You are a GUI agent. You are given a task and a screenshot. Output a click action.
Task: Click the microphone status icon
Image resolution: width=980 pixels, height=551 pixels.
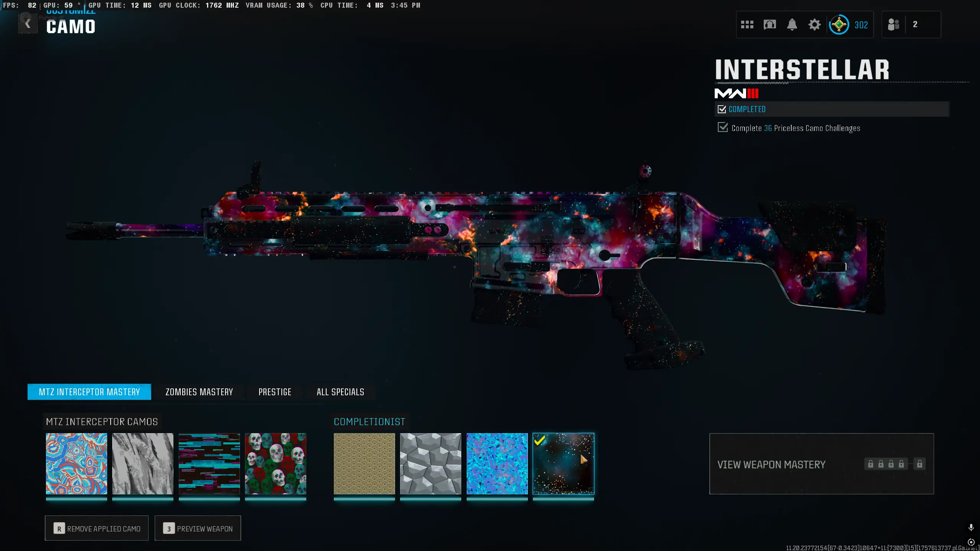971,528
